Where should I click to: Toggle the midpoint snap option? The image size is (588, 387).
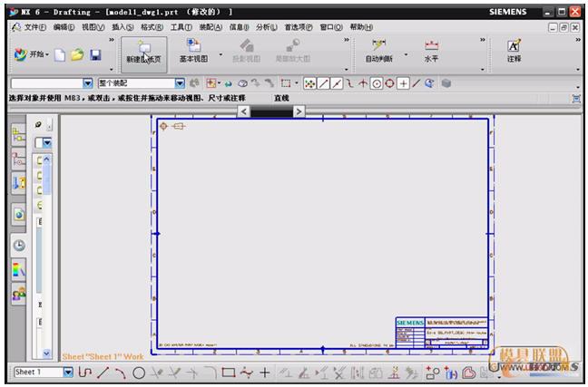[336, 83]
